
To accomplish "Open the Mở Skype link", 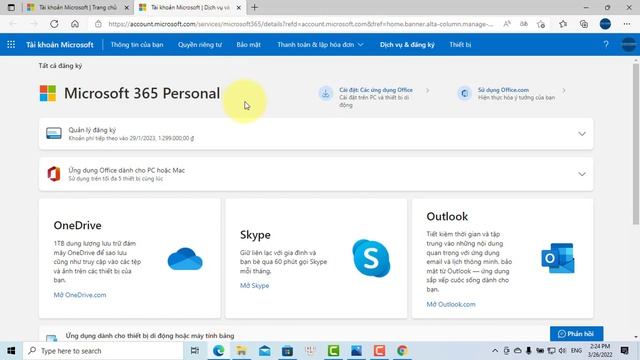I will [x=254, y=285].
